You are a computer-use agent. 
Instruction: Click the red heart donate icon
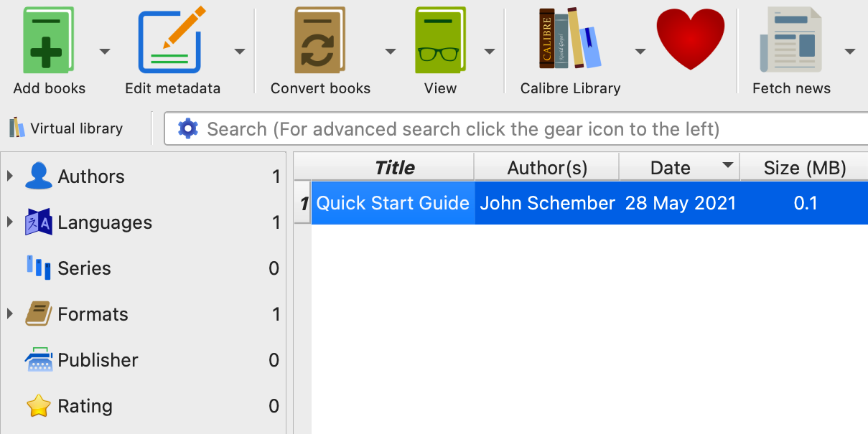(691, 39)
